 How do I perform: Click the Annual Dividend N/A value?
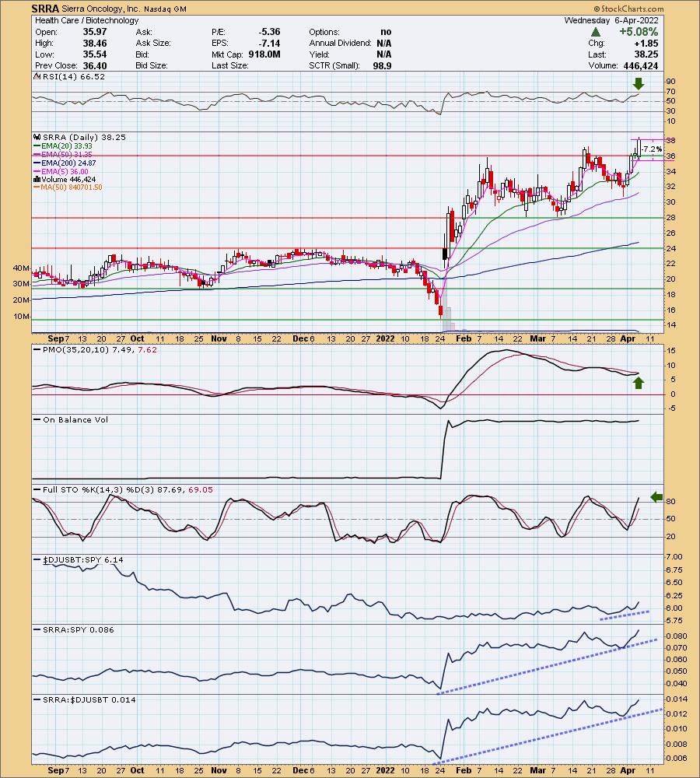[x=384, y=43]
